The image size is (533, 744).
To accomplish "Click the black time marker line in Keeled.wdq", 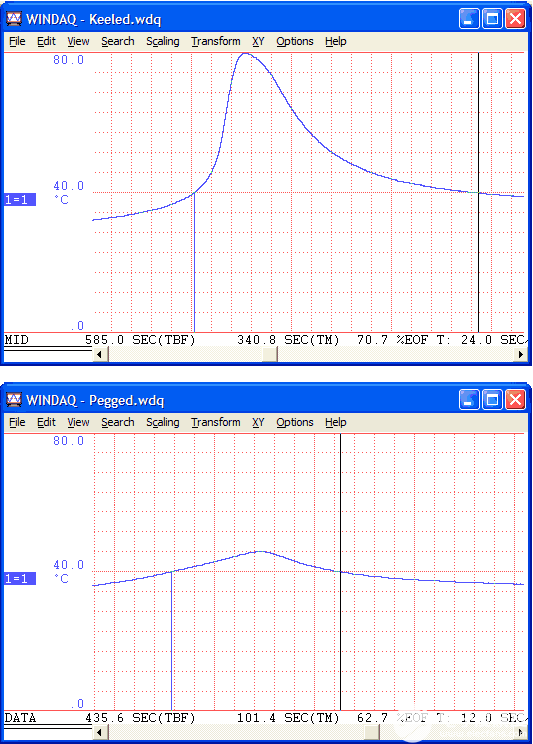I will pyautogui.click(x=478, y=192).
